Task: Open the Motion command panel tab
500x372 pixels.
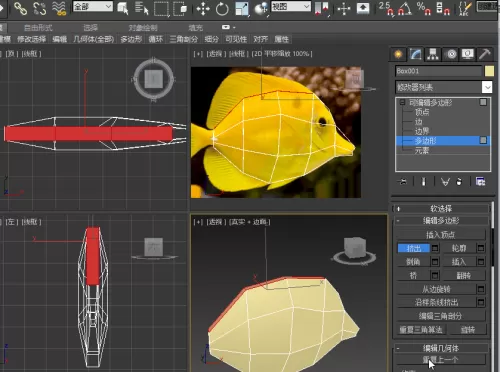Action: tap(451, 54)
